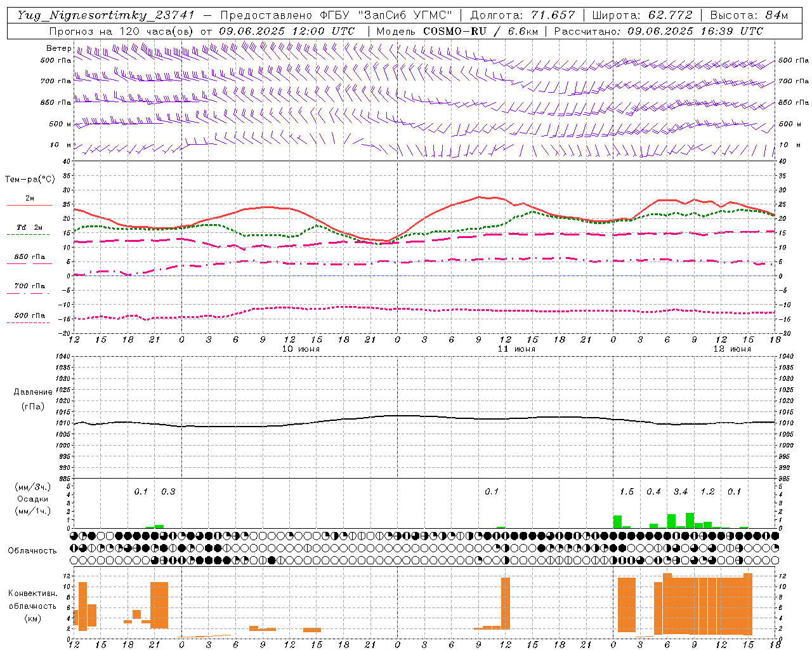Click the Осадки precipitation panel label

point(32,499)
